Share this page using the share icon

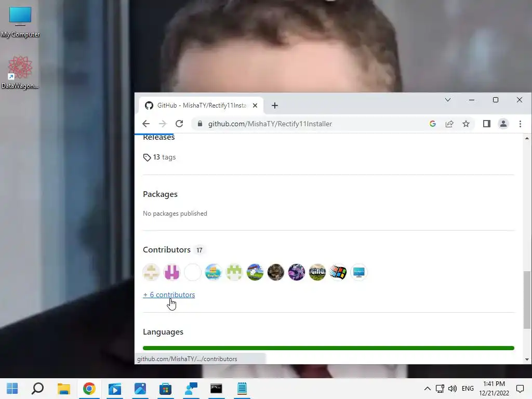pyautogui.click(x=449, y=124)
